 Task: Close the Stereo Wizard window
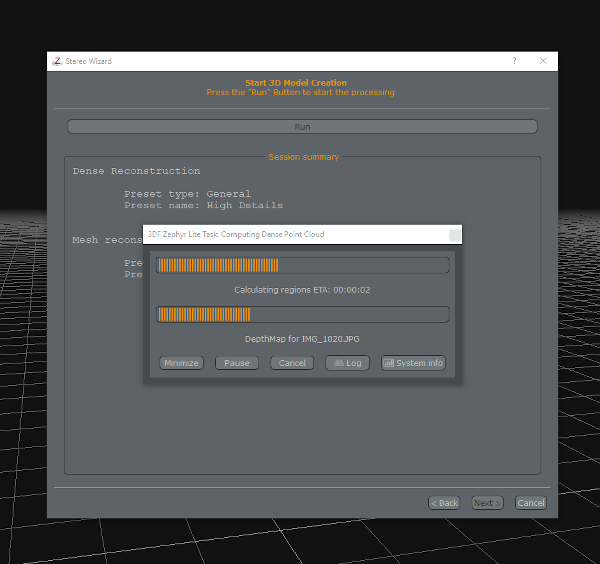[x=543, y=61]
